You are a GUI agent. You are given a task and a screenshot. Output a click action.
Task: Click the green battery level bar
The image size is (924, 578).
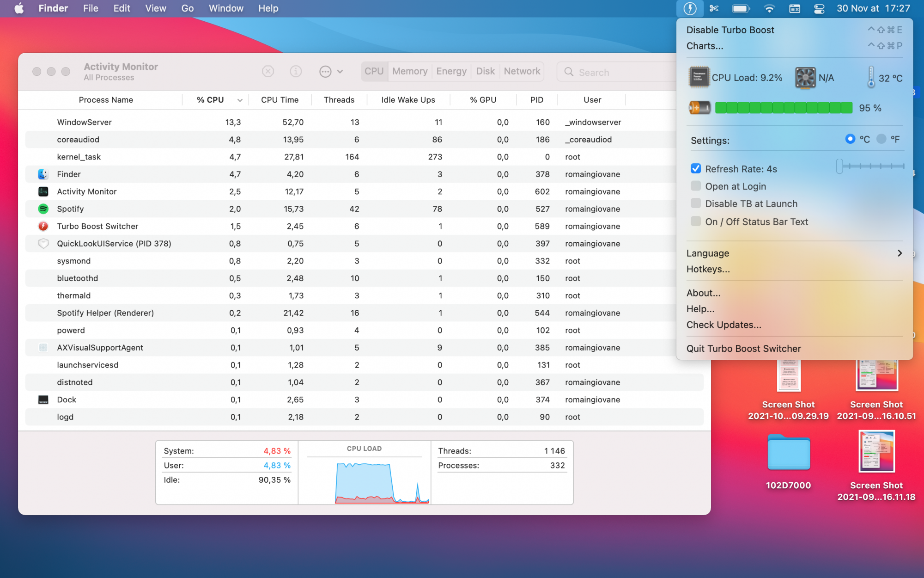[784, 108]
